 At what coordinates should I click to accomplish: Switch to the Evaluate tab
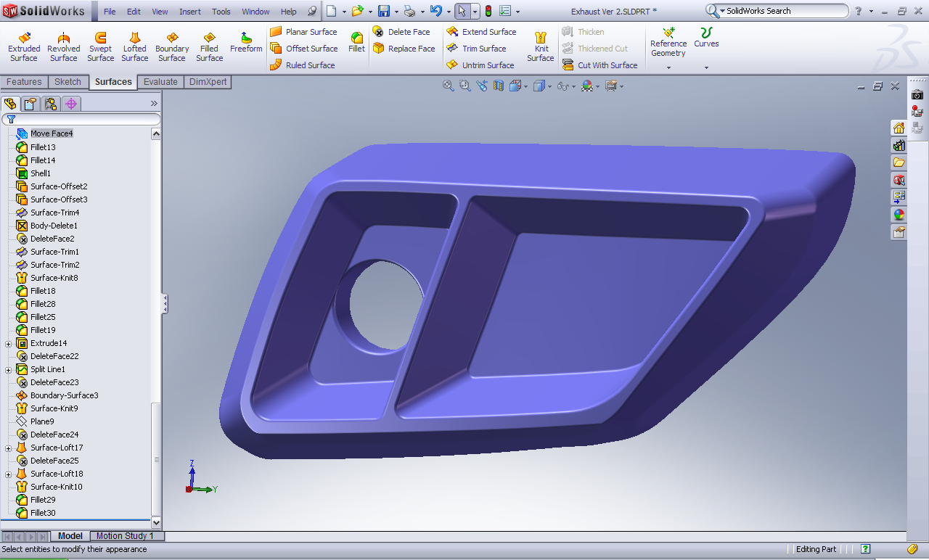coord(160,82)
